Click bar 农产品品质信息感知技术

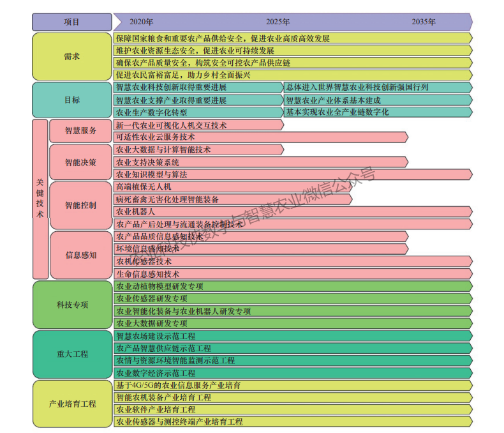(x=261, y=236)
